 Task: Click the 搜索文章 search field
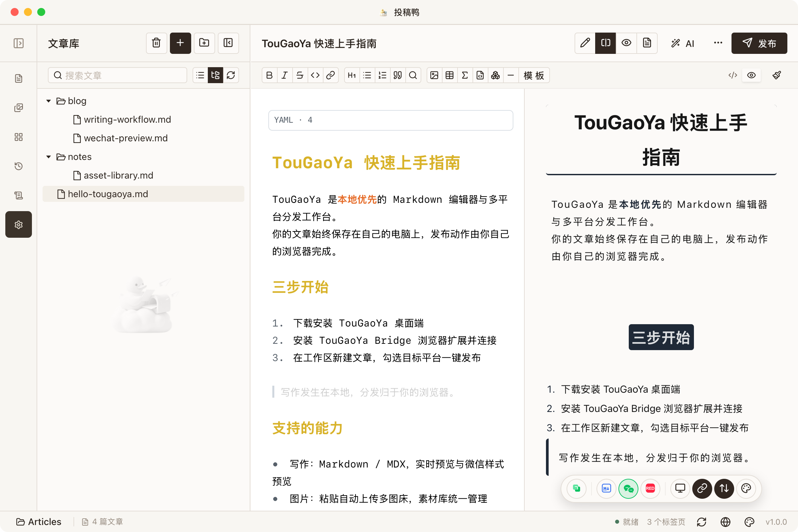click(117, 75)
